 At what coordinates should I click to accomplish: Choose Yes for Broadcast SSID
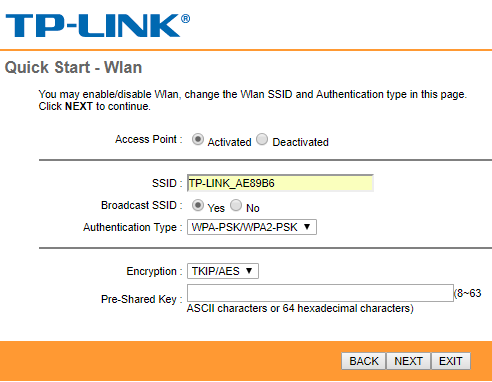[198, 205]
